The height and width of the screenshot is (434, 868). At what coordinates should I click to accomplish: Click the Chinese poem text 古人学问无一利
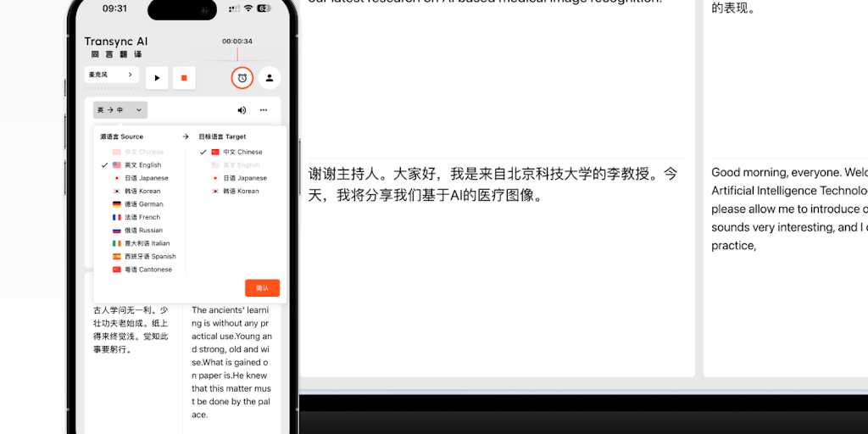pos(131,330)
